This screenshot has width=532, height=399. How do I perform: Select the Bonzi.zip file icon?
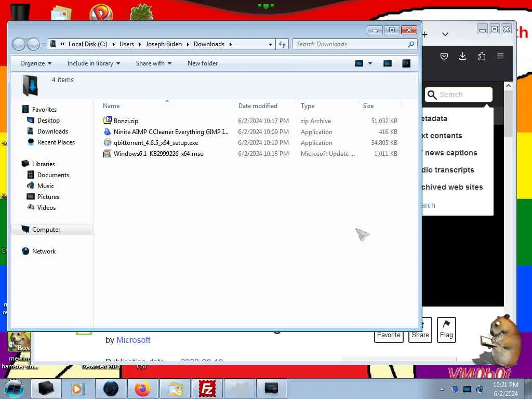(x=108, y=121)
